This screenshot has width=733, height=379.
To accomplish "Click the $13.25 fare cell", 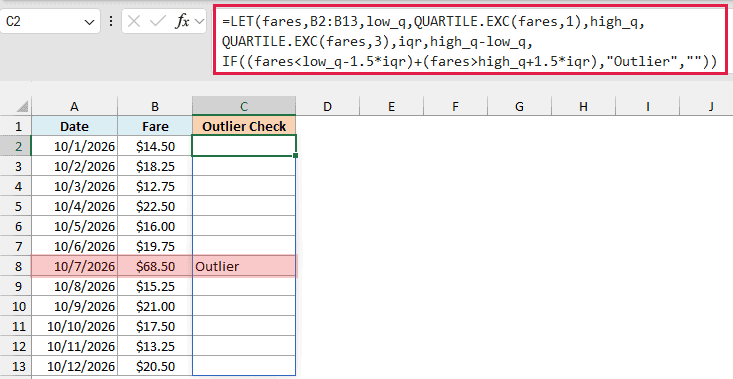I will point(155,346).
